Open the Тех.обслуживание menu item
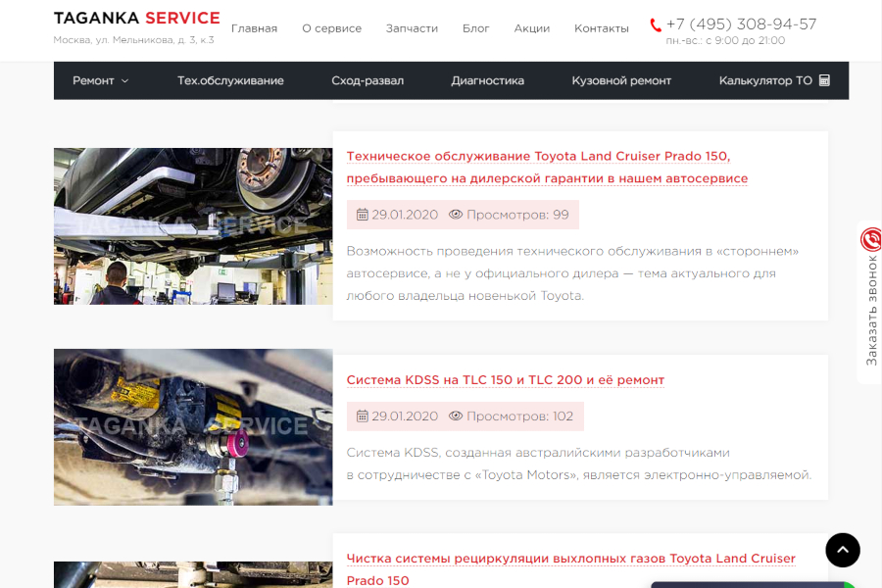This screenshot has width=882, height=588. tap(230, 80)
